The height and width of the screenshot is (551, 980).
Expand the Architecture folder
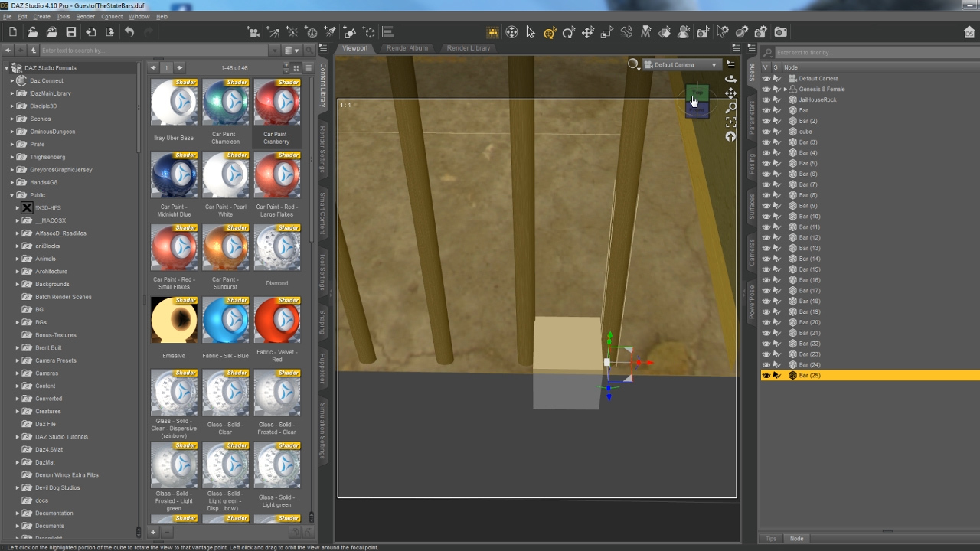[x=18, y=272]
